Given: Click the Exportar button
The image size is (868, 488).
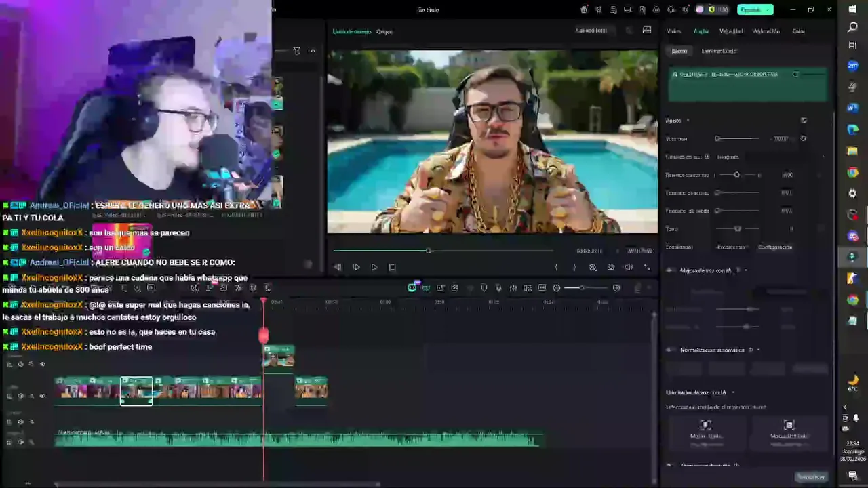Looking at the screenshot, I should [755, 9].
